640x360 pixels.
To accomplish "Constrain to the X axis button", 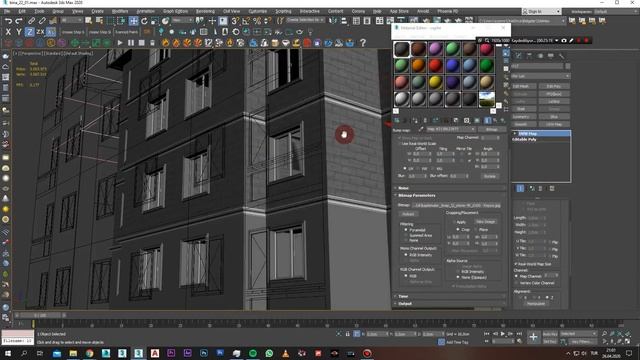I will [8, 31].
